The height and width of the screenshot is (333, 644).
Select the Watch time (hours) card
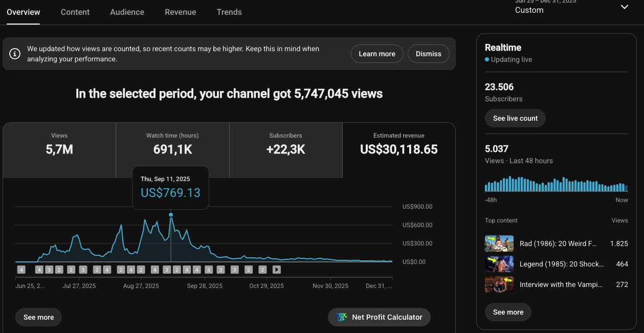172,150
